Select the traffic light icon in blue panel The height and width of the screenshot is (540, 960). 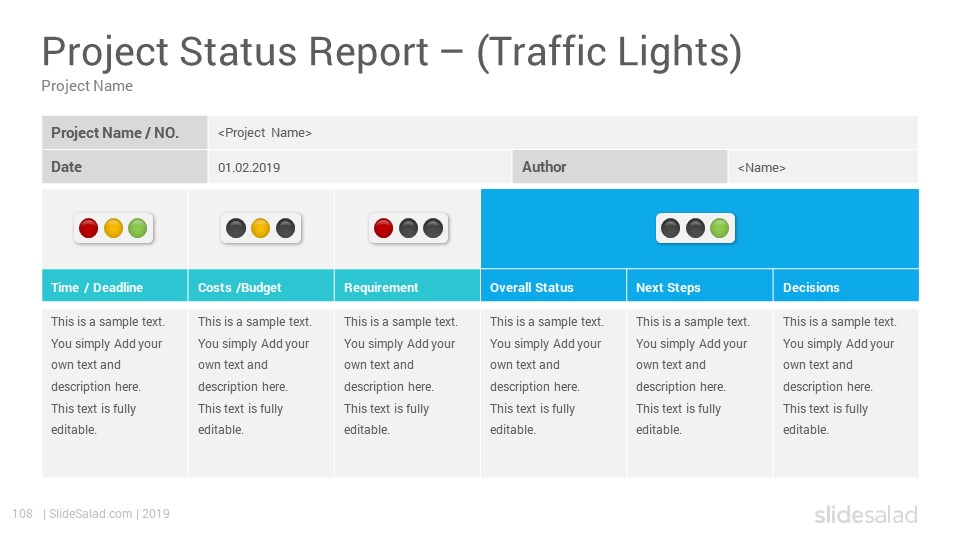tap(695, 228)
